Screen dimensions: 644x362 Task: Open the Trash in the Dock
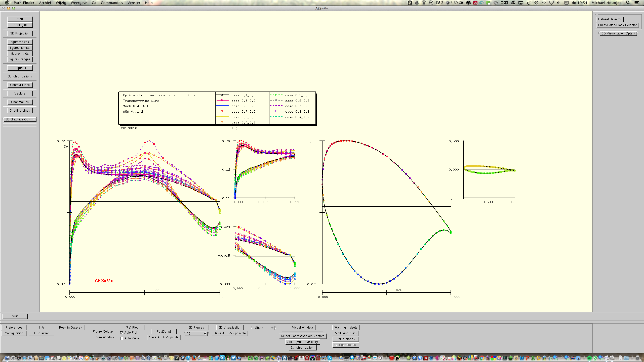pyautogui.click(x=637, y=358)
